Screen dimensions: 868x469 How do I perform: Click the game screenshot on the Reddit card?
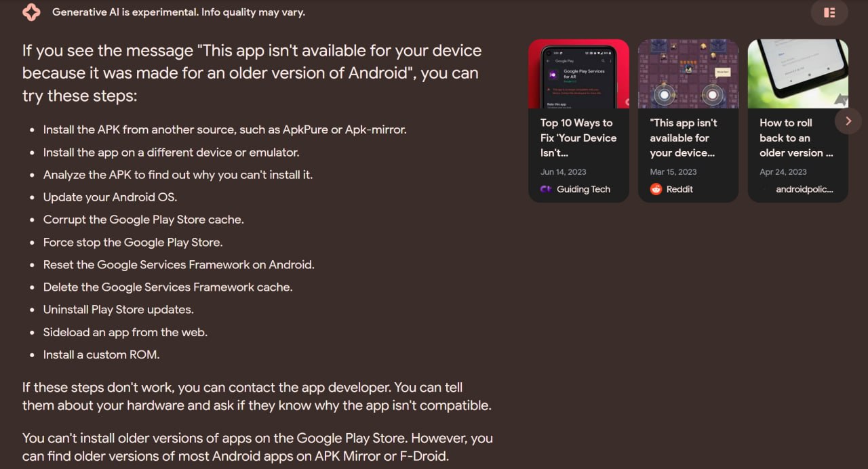688,75
